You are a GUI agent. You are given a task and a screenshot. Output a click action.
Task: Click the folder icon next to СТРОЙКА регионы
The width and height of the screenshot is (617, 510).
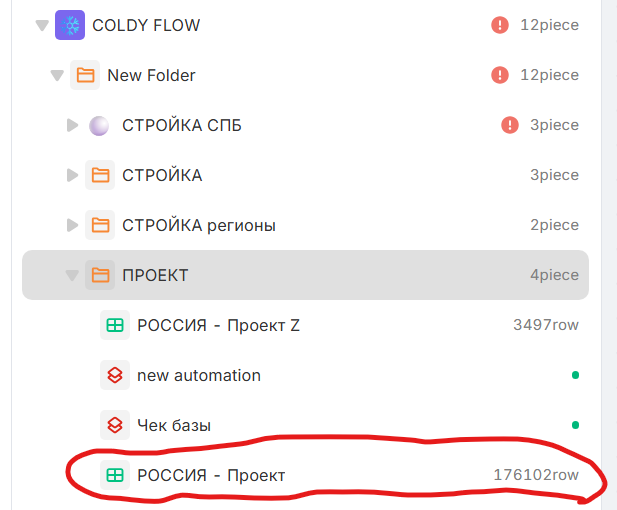[100, 225]
